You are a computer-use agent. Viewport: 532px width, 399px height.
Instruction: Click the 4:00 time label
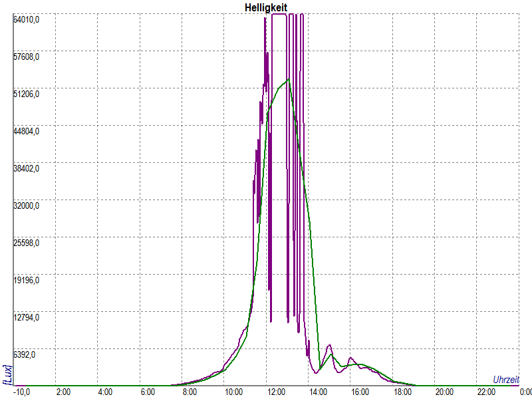[105, 392]
